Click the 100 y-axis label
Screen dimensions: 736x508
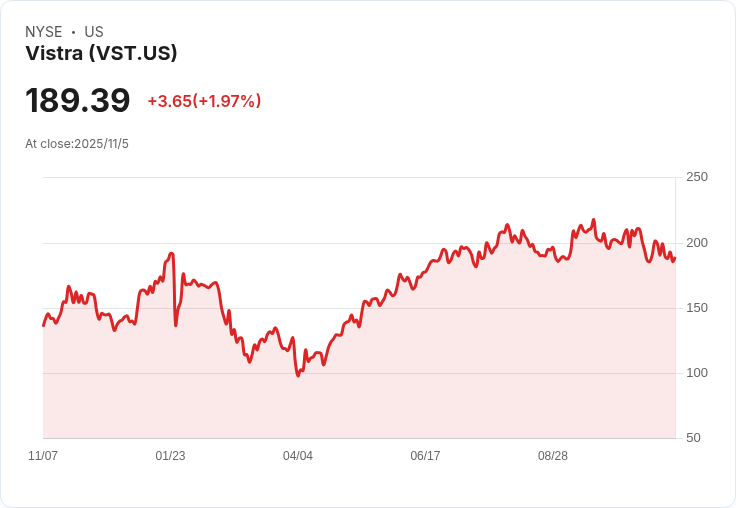(x=697, y=373)
